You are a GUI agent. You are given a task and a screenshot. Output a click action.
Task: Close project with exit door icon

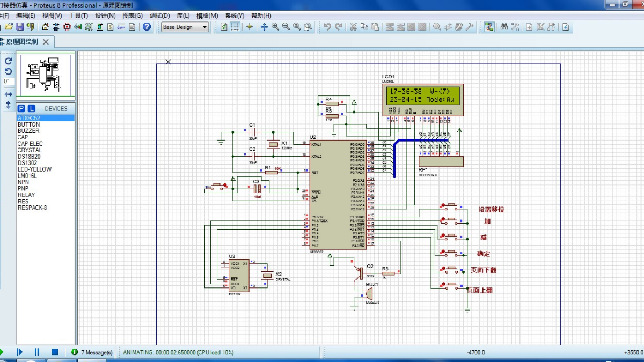31,27
